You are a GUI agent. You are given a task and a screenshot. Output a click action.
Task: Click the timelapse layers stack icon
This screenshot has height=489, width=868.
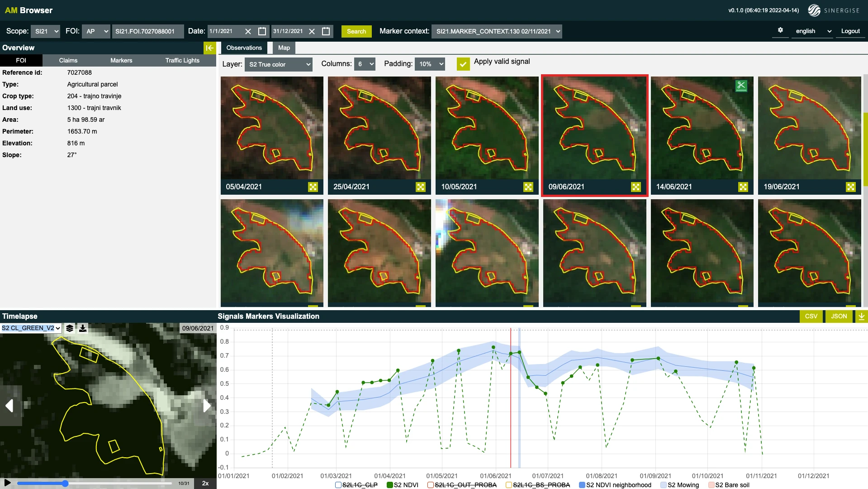[70, 328]
